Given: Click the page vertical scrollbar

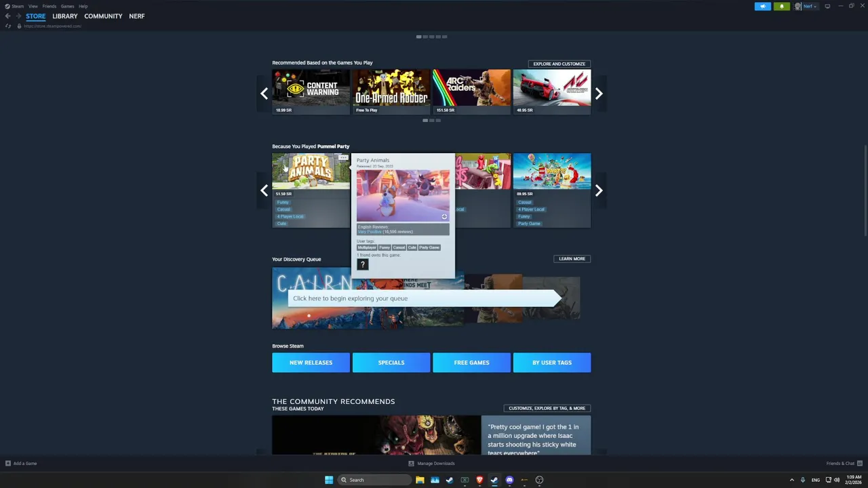Looking at the screenshot, I should pyautogui.click(x=865, y=190).
